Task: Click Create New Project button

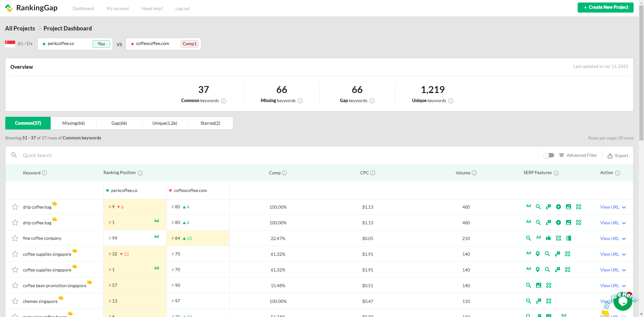Action: pyautogui.click(x=606, y=7)
